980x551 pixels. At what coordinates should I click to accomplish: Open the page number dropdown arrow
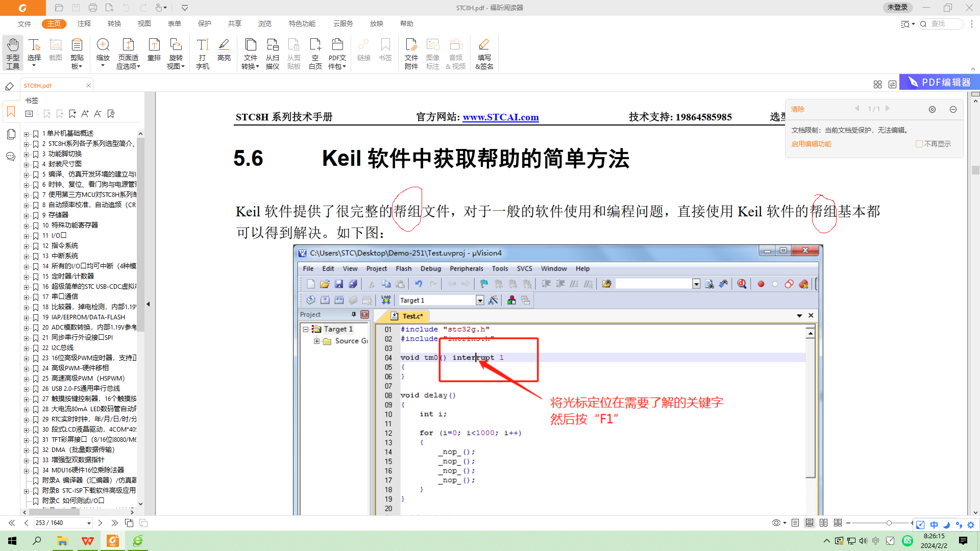tap(89, 523)
